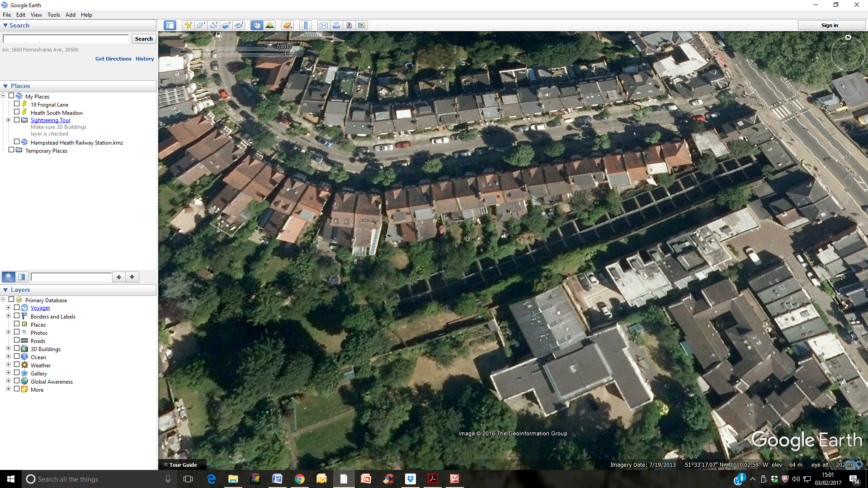Enable the Sightseeing Tour folder checkbox
Image resolution: width=868 pixels, height=488 pixels.
(x=17, y=120)
